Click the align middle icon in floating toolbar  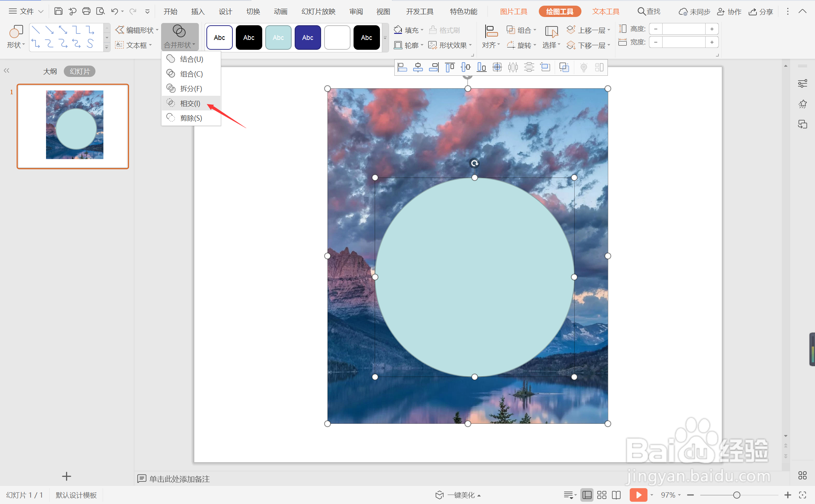click(466, 67)
